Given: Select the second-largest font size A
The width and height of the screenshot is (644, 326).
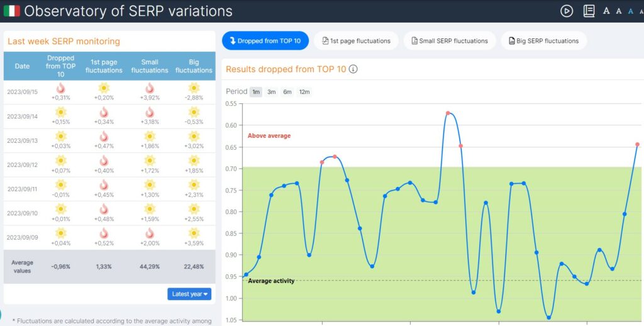Looking at the screenshot, I should point(619,11).
